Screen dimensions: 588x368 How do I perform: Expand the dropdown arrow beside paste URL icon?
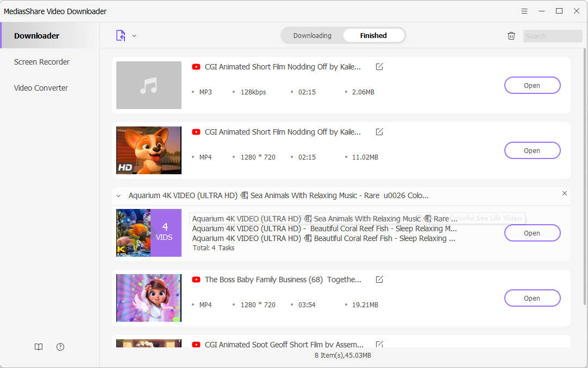click(x=134, y=36)
